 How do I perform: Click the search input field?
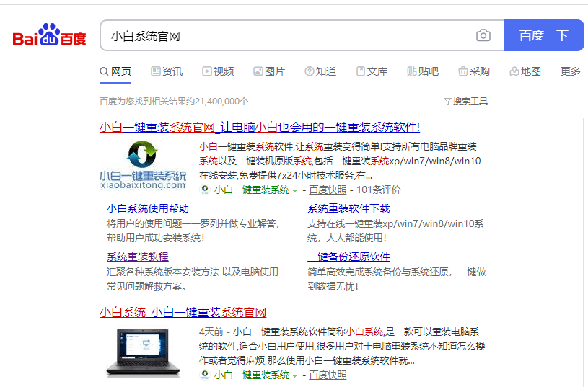pyautogui.click(x=289, y=36)
